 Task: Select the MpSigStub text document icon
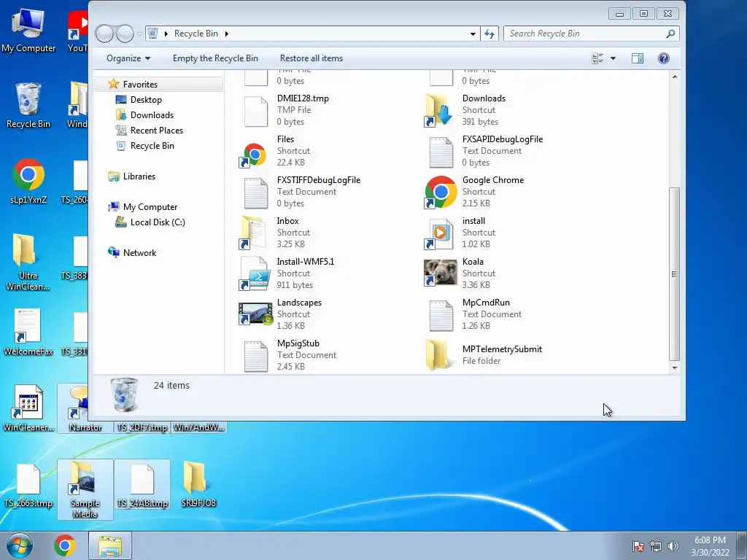pyautogui.click(x=256, y=356)
